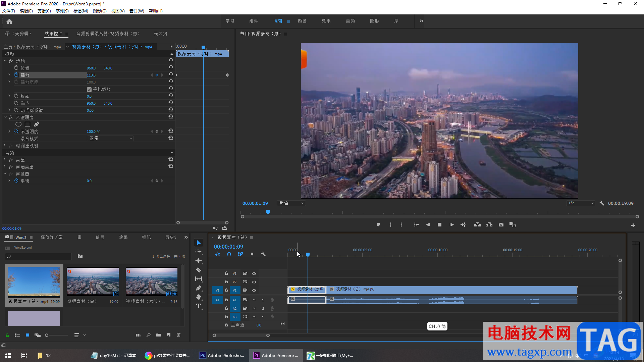Image resolution: width=644 pixels, height=362 pixels.
Task: Add marker in Program monitor
Action: (378, 225)
